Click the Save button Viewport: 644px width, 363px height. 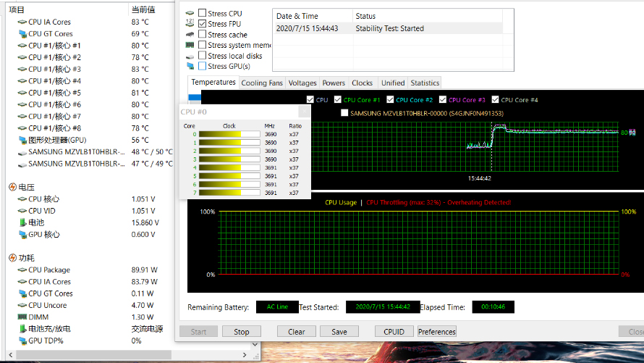(339, 331)
